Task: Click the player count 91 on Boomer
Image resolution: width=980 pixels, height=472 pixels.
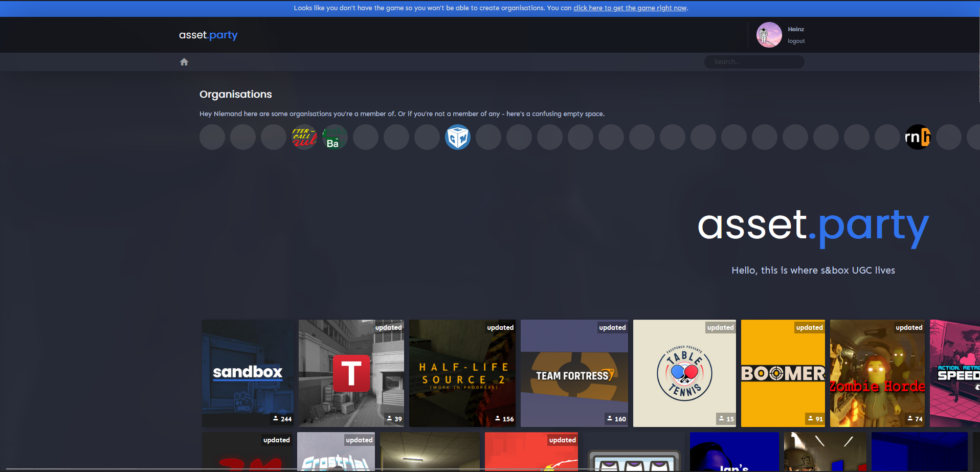Action: (x=815, y=419)
